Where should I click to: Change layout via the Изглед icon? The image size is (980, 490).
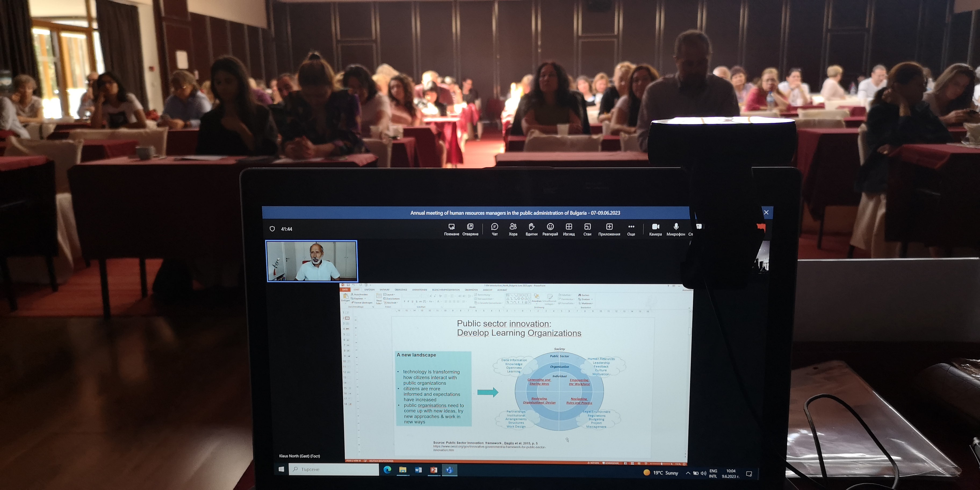[569, 229]
